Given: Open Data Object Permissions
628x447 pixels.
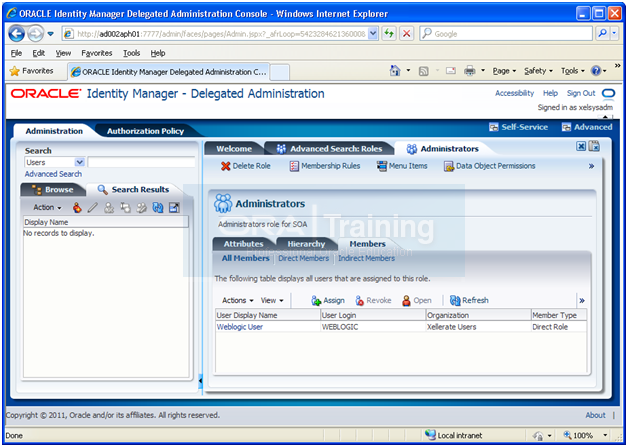Looking at the screenshot, I should tap(489, 166).
